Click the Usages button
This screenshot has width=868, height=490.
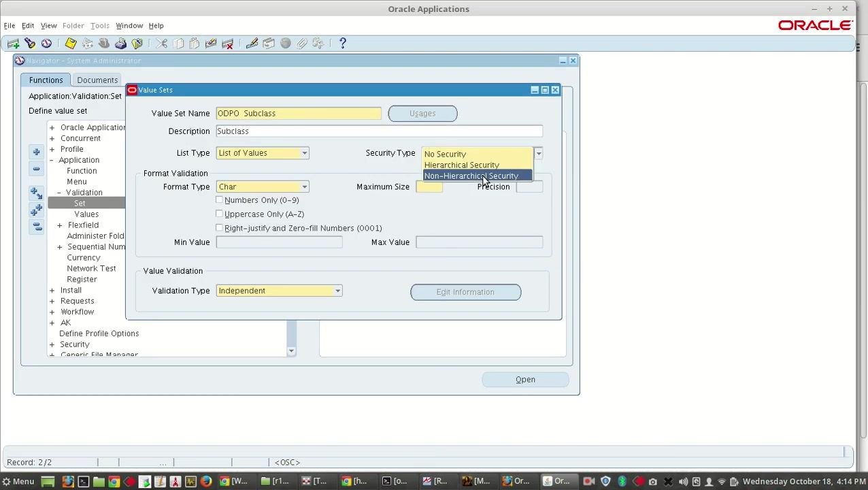click(x=422, y=114)
